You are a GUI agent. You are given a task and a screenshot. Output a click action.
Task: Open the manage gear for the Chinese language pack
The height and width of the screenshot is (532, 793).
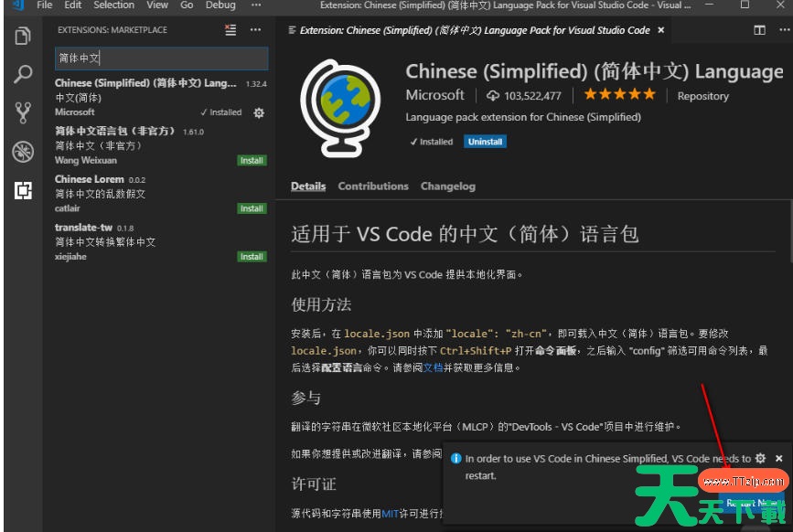[x=259, y=112]
